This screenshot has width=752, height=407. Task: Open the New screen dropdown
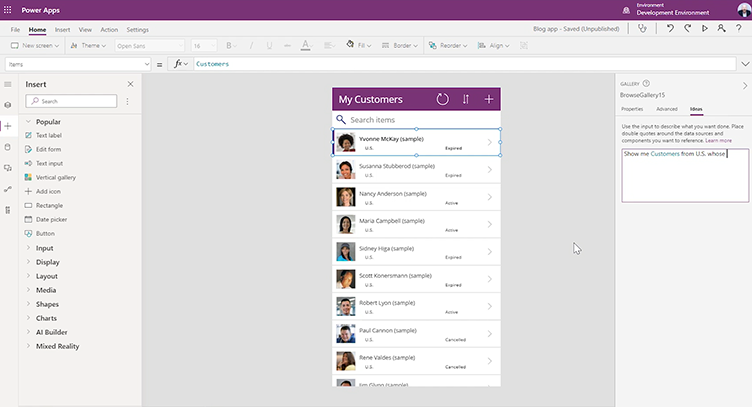35,46
